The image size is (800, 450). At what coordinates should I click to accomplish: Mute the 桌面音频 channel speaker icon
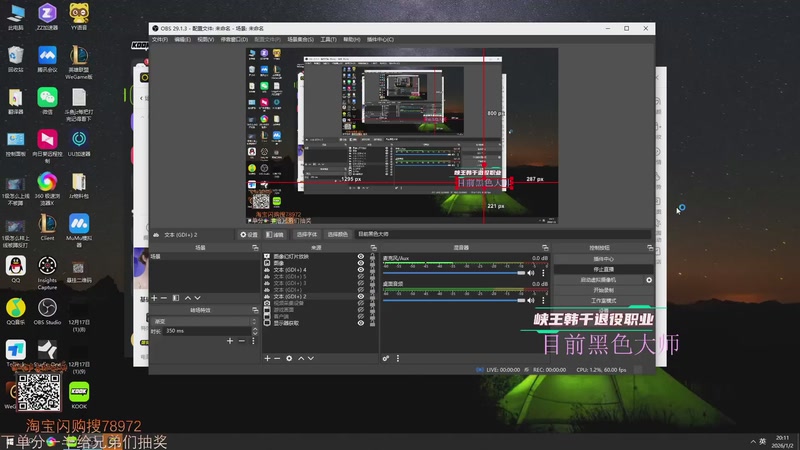coord(531,301)
